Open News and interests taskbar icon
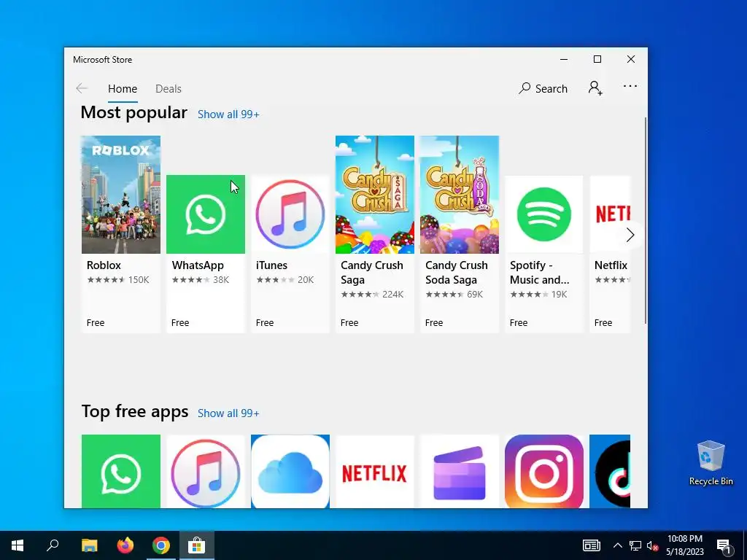The height and width of the screenshot is (560, 747). tap(591, 545)
